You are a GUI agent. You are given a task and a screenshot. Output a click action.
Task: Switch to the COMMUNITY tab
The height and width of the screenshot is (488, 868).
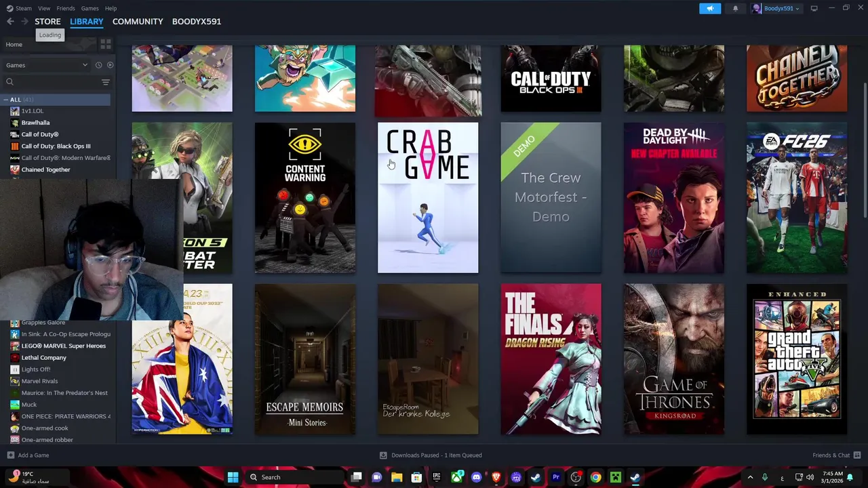138,22
